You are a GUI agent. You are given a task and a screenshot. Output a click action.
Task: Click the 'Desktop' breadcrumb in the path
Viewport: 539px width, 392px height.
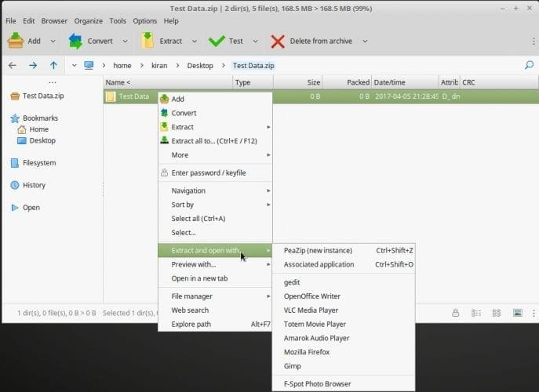click(x=199, y=66)
